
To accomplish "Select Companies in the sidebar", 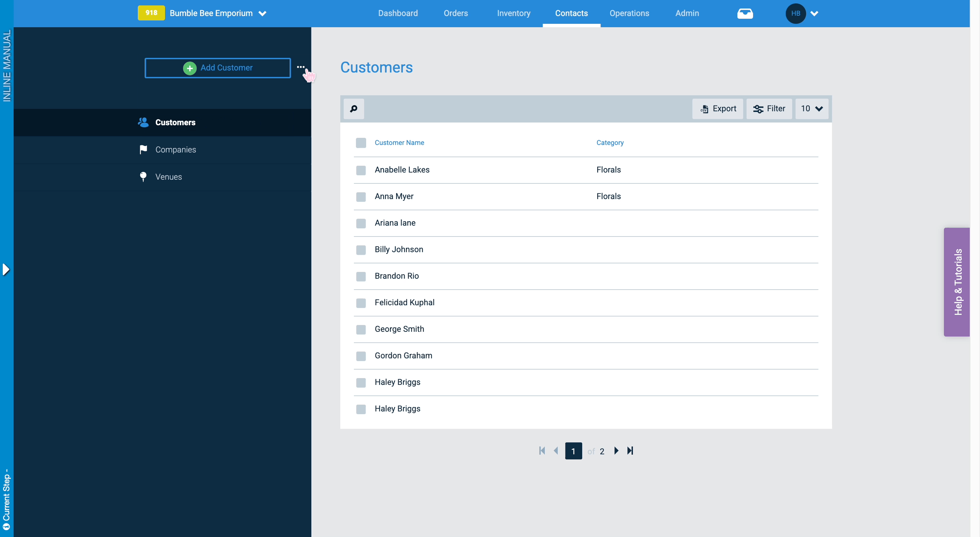I will pos(162,150).
